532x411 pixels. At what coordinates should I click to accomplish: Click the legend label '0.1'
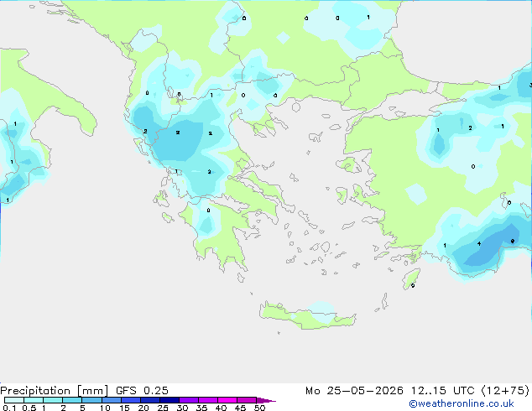9,408
